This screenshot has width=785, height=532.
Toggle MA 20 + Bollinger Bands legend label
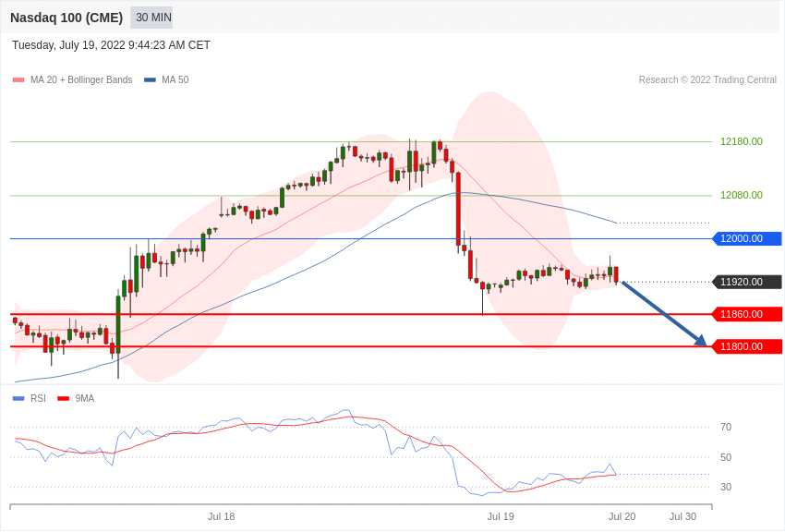tap(81, 80)
